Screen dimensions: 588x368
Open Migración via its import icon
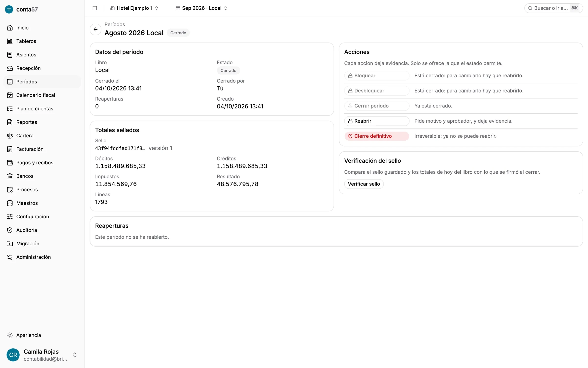pyautogui.click(x=10, y=244)
